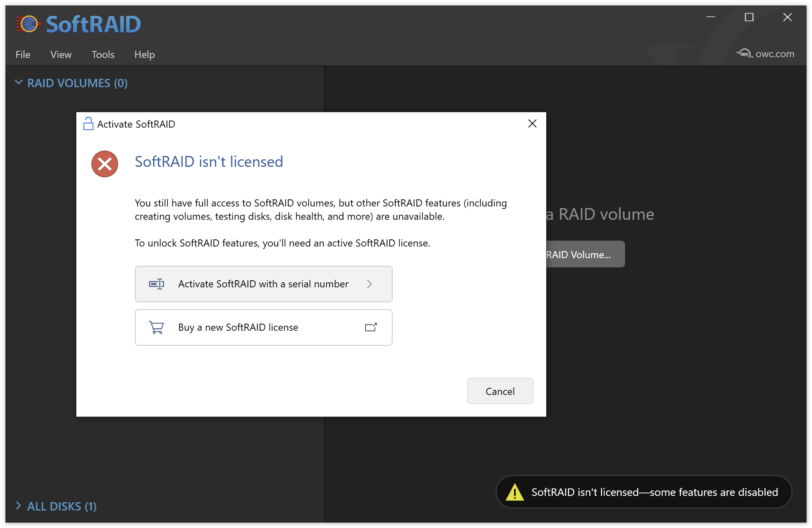The width and height of the screenshot is (812, 528).
Task: Click the yellow warning triangle icon
Action: pos(514,492)
